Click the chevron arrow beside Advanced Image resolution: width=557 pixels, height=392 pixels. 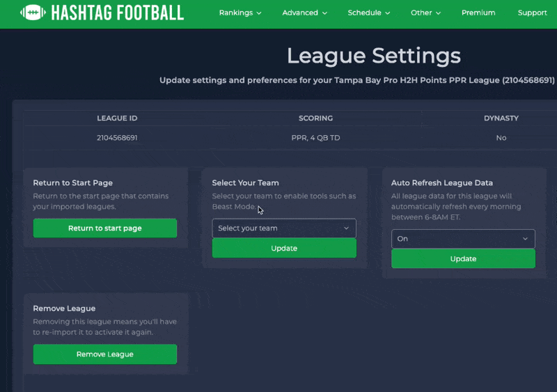[x=324, y=13]
